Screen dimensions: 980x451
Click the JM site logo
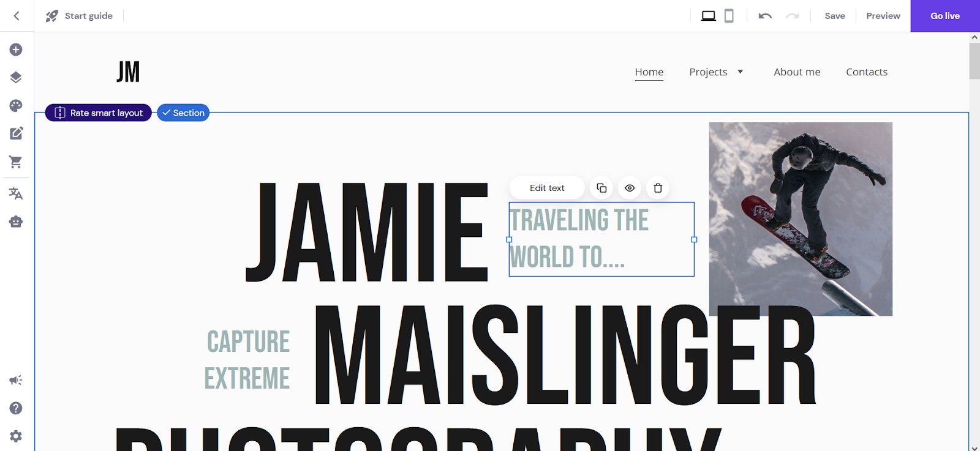pos(128,72)
